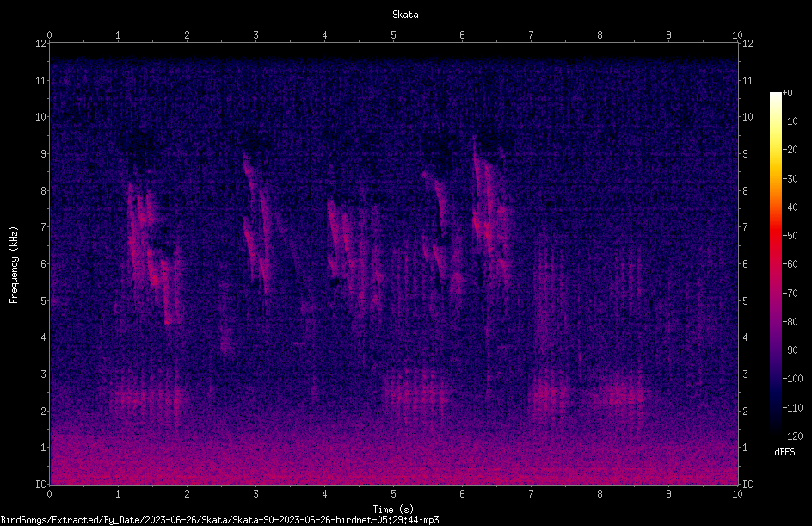The width and height of the screenshot is (812, 526).
Task: Click the file path text ending in birdnet-05:29:44.mp3
Action: click(219, 520)
